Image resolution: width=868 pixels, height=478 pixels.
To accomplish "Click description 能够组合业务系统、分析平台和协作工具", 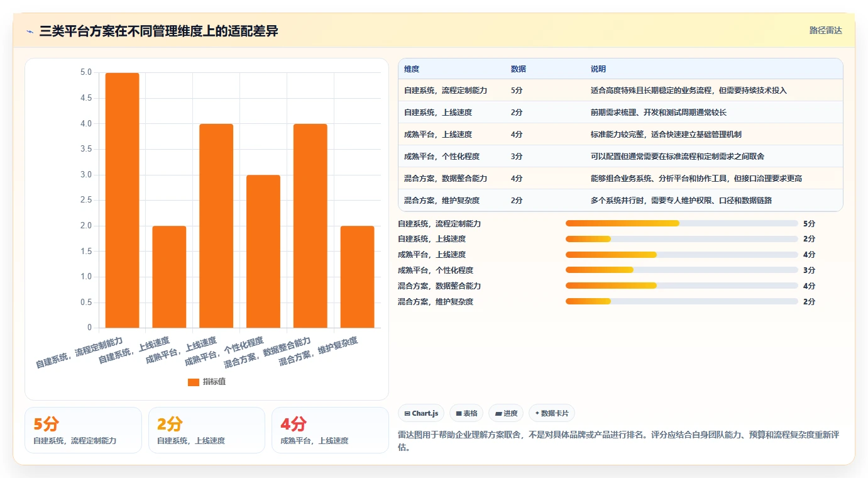I will [x=696, y=179].
